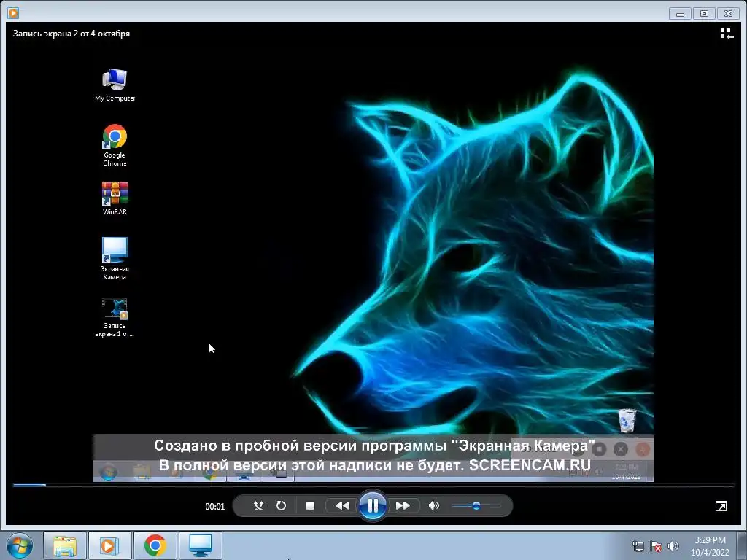Pause the video playback
747x560 pixels.
pos(373,505)
